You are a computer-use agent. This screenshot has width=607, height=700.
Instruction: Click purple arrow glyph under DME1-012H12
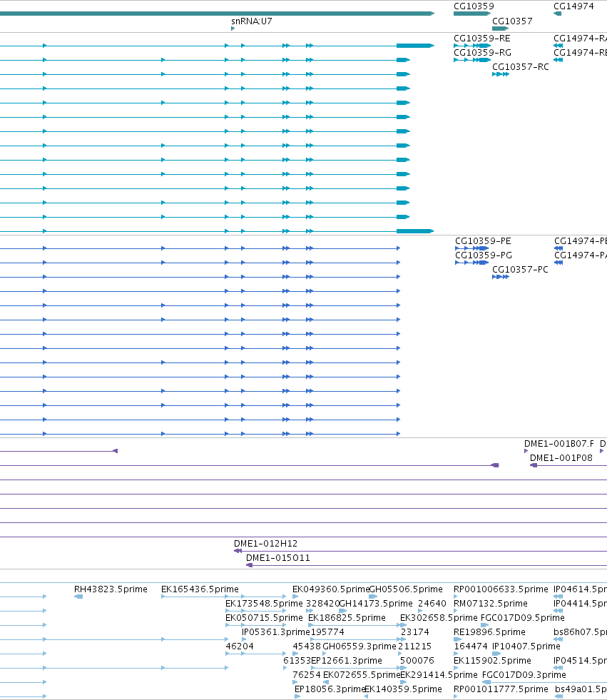click(238, 551)
